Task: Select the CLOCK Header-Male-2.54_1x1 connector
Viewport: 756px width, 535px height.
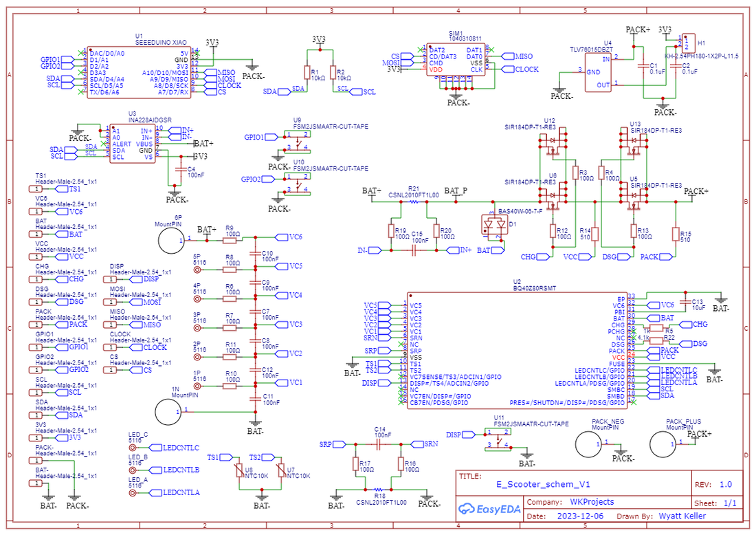Action: [110, 347]
